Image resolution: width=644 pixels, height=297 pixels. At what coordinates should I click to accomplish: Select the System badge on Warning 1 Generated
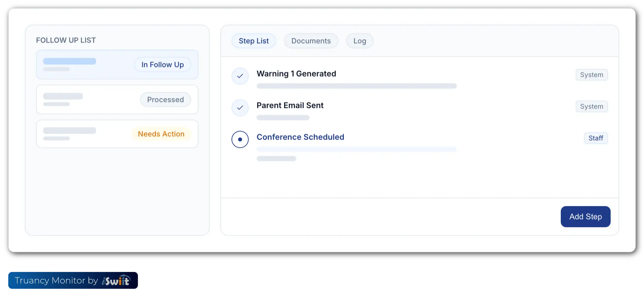[591, 75]
